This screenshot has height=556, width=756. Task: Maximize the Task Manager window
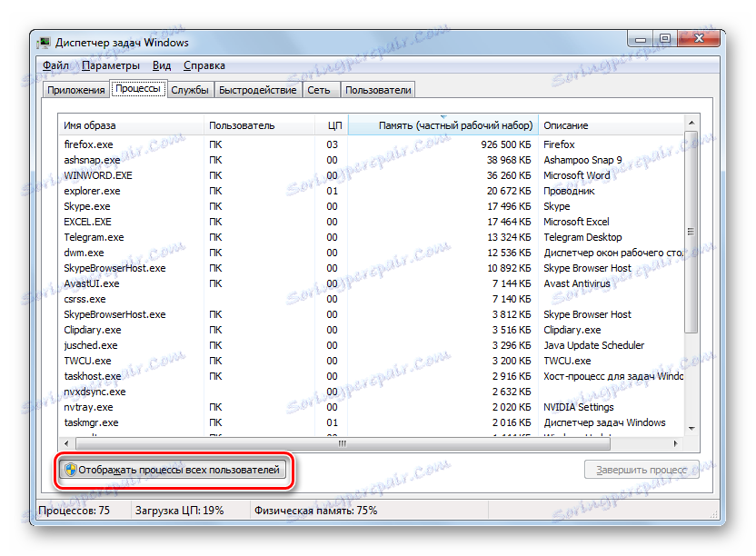click(665, 38)
